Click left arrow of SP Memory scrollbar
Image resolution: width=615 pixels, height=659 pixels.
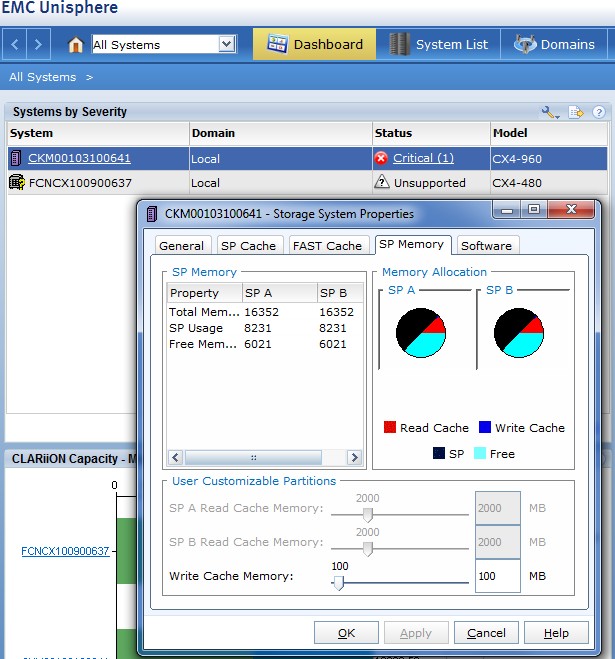175,457
